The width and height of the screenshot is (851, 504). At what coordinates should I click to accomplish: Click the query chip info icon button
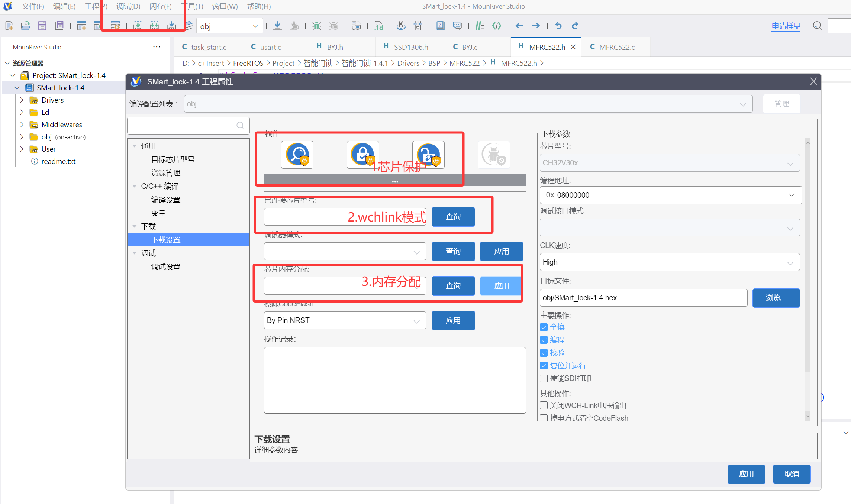[297, 155]
